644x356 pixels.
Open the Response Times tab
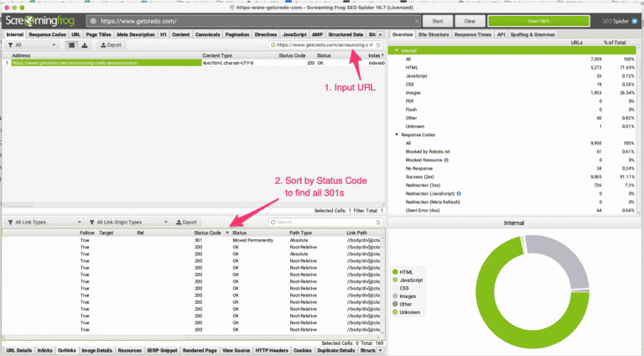(x=473, y=34)
